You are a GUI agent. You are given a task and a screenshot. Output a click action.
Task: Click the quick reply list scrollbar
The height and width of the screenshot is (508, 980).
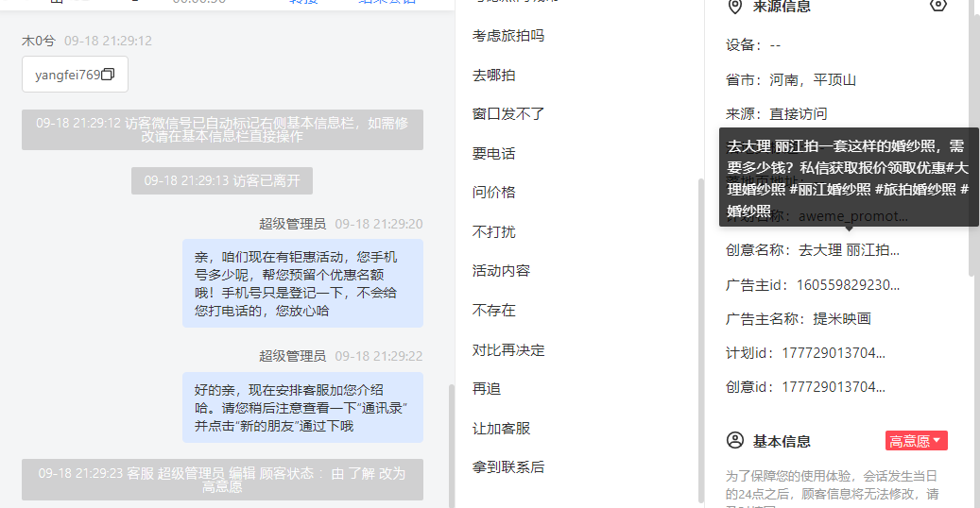[x=700, y=341]
